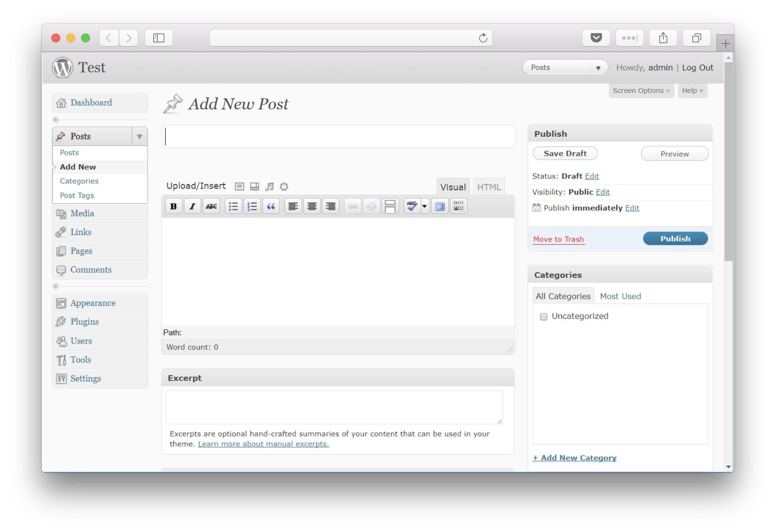Image resolution: width=776 pixels, height=532 pixels.
Task: Show the kitchen sink toolbar row
Action: coord(458,206)
